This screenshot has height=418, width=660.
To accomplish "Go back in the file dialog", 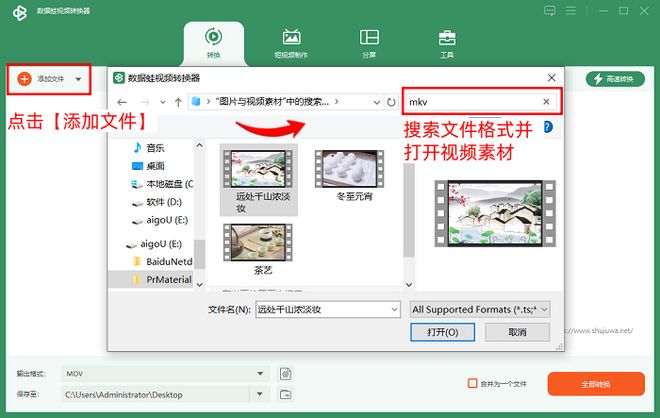I will click(122, 102).
